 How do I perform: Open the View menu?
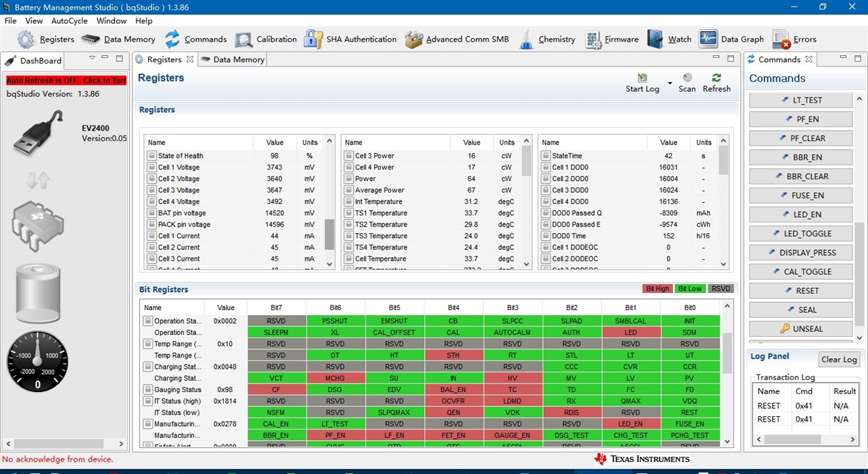34,21
